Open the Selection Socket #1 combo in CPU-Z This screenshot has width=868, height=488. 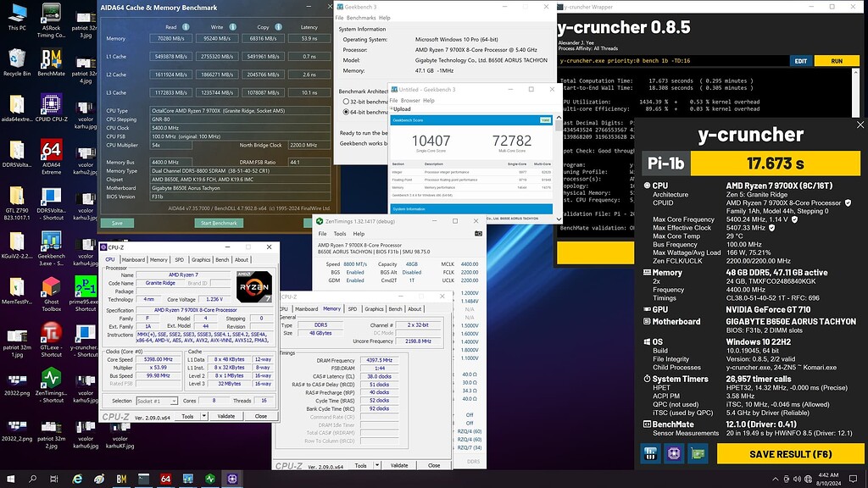(x=157, y=401)
